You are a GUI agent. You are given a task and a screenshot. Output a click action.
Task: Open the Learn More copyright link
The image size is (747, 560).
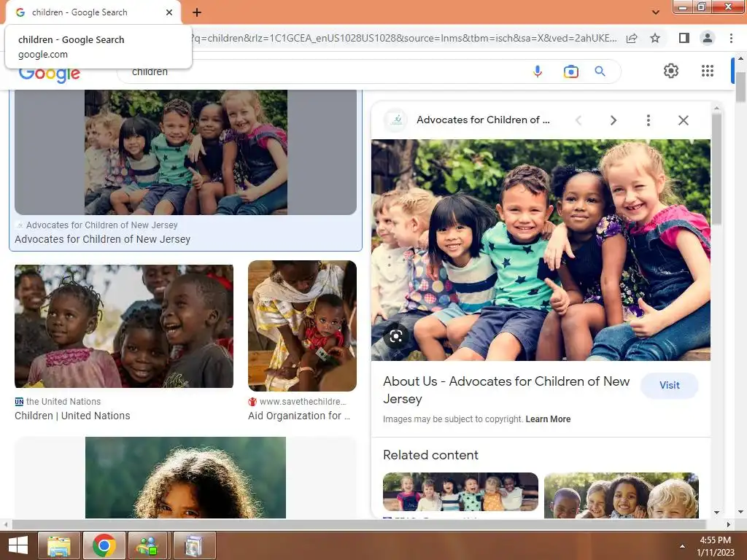click(548, 419)
